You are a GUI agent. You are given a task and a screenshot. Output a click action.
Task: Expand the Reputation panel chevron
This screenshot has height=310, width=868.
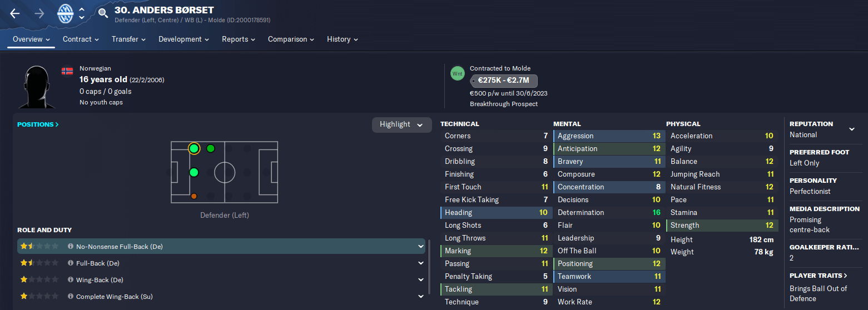(851, 129)
